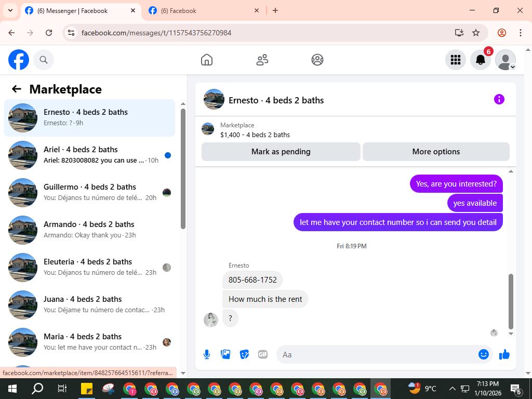Click the chat list scroll up arrow
The height and width of the screenshot is (399, 532).
(x=183, y=104)
